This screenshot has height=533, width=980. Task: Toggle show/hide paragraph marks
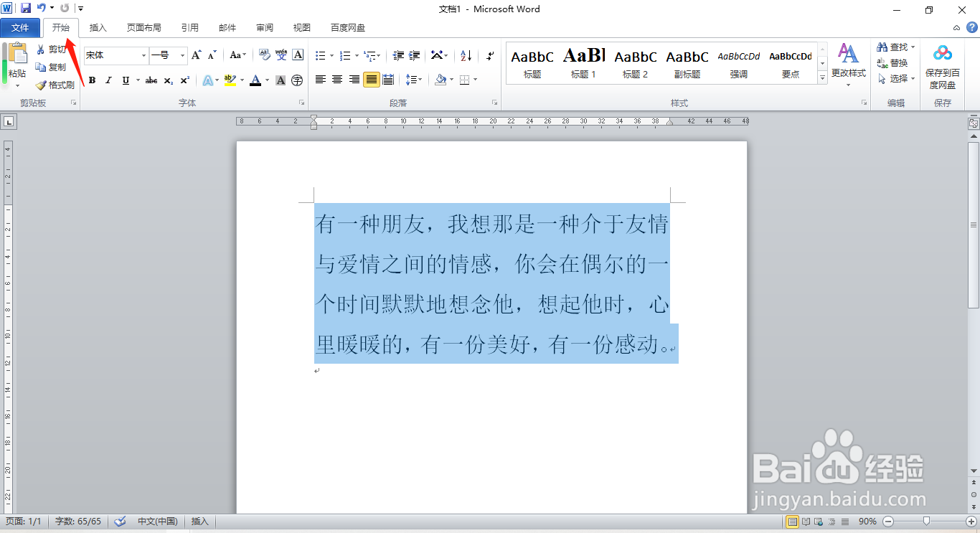click(x=490, y=55)
